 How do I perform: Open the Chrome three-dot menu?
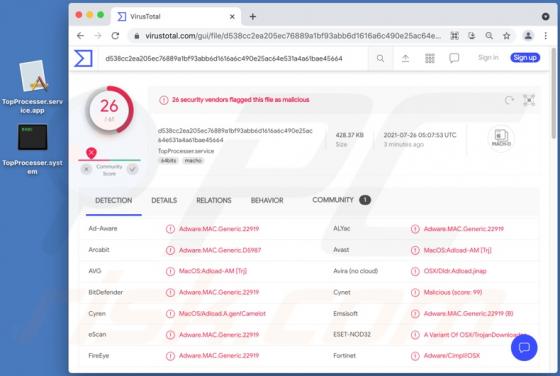(545, 36)
